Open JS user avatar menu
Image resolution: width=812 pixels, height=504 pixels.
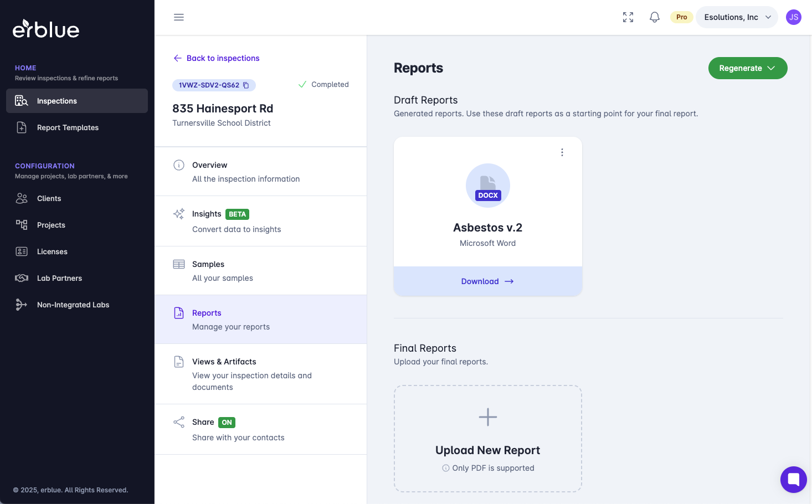[794, 17]
